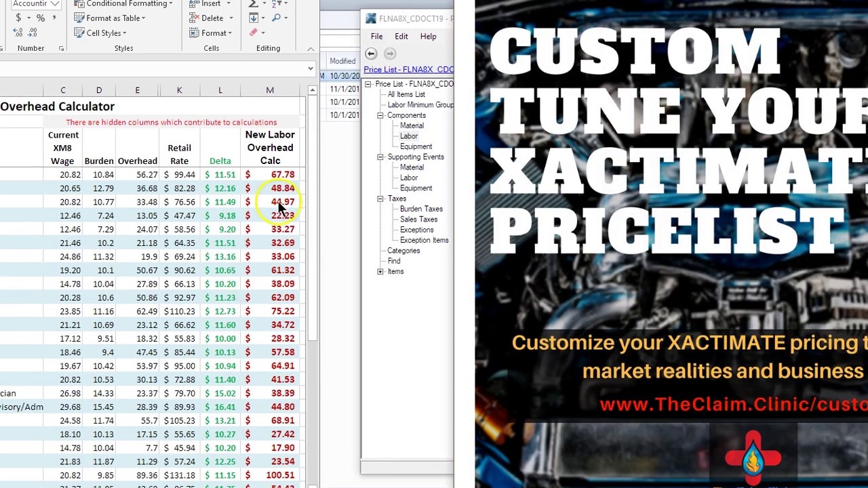Select Find in the price list tree

(394, 261)
